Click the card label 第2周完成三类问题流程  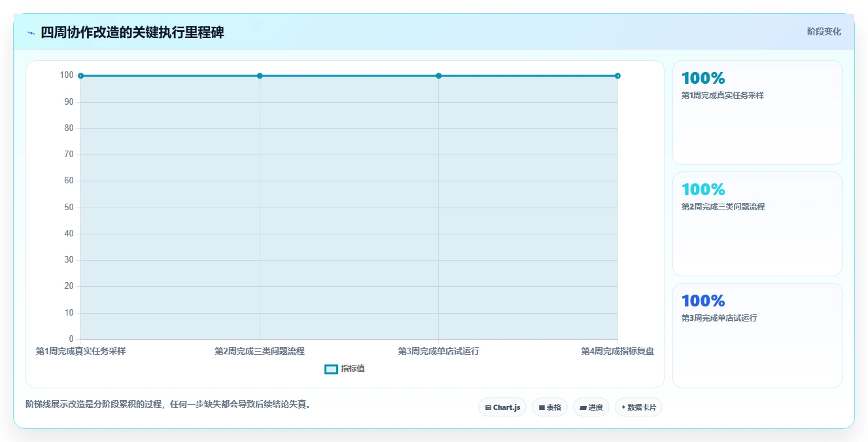click(723, 207)
